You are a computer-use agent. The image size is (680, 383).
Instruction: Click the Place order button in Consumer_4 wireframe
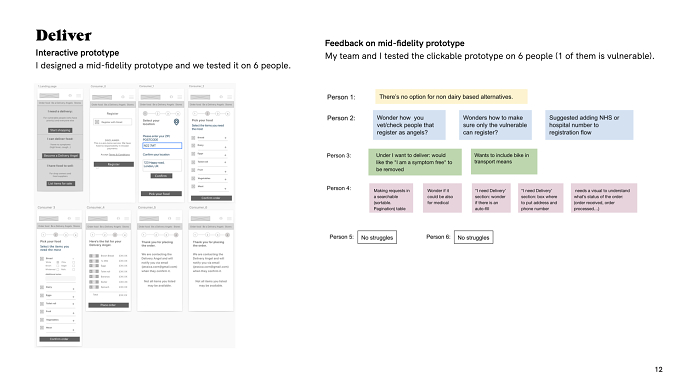pos(108,305)
